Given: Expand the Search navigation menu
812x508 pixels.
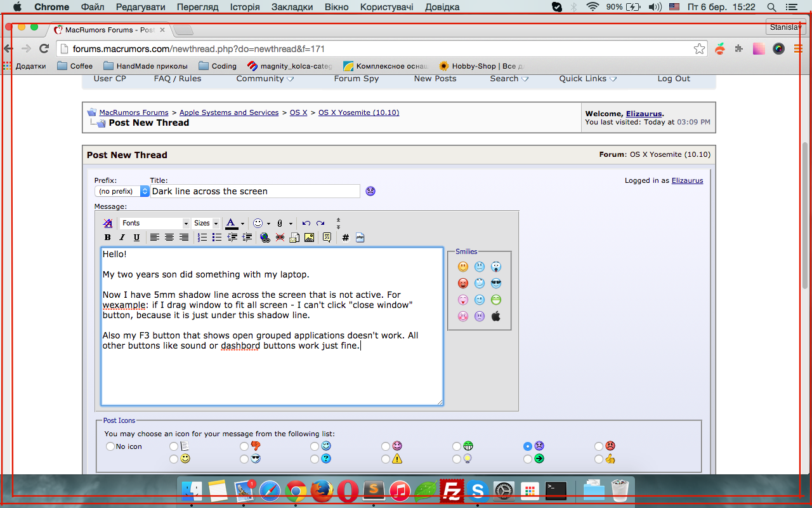Looking at the screenshot, I should coord(509,79).
